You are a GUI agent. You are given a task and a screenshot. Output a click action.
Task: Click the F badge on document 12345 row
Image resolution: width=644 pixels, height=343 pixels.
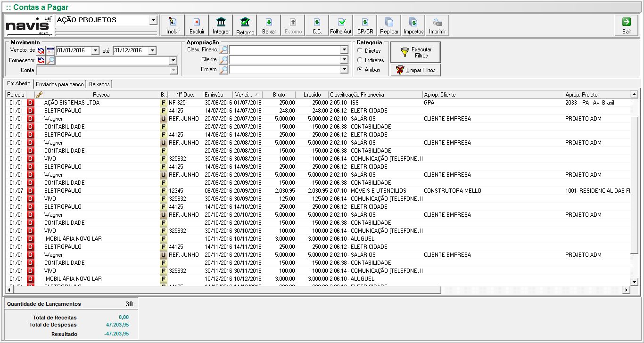[164, 191]
